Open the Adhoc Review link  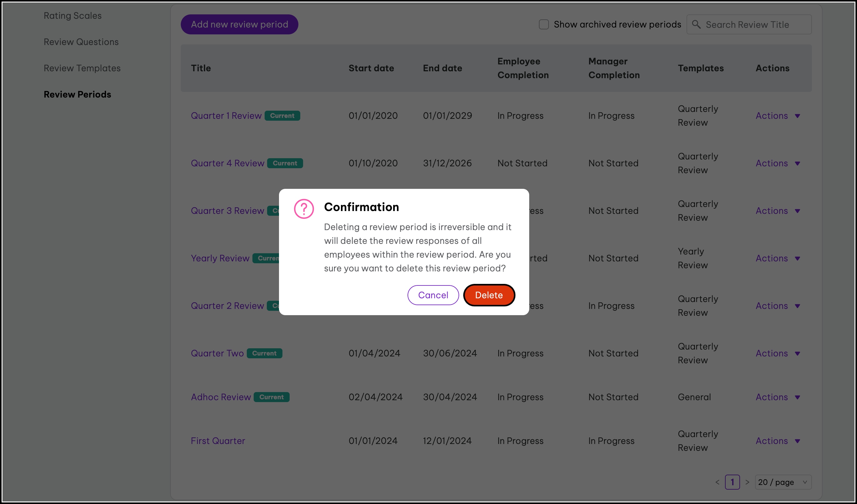click(221, 397)
